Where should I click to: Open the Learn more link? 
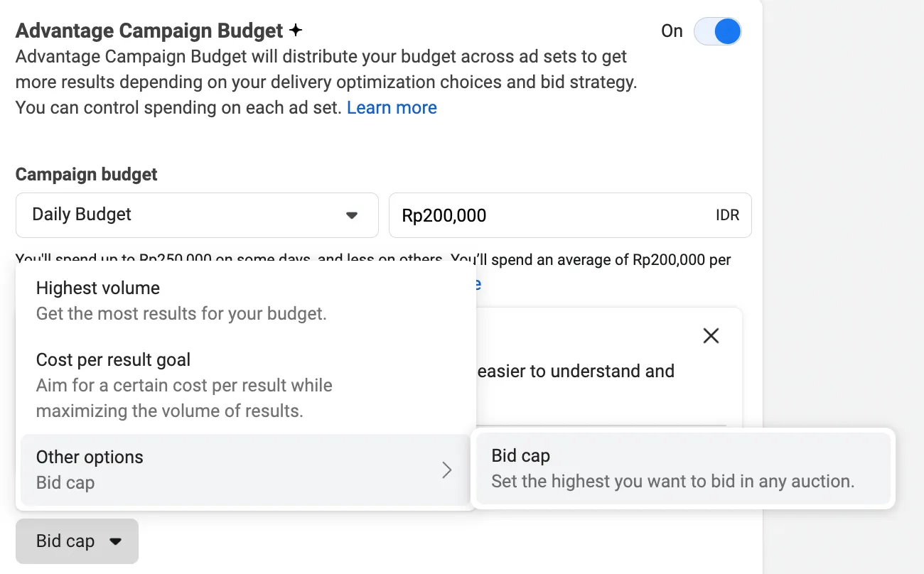pyautogui.click(x=392, y=108)
